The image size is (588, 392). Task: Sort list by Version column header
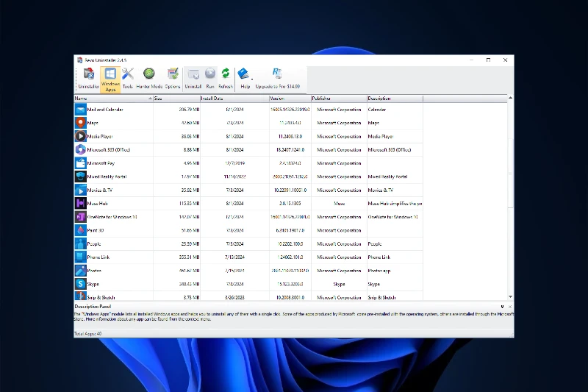pyautogui.click(x=290, y=99)
